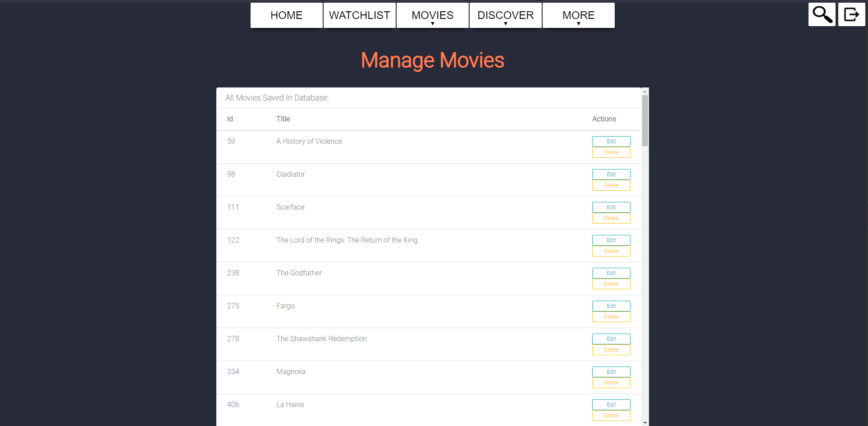Click the logout icon
The height and width of the screenshot is (426, 868).
click(x=851, y=14)
